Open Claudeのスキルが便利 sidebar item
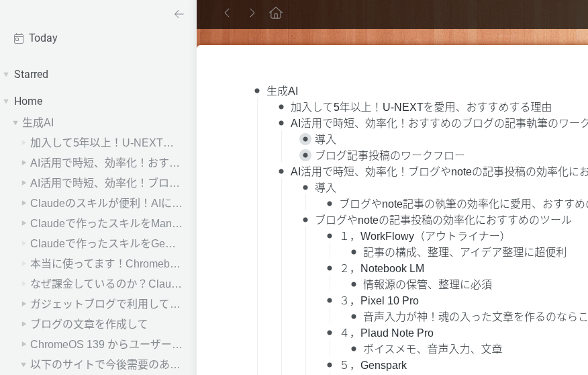 coord(106,203)
